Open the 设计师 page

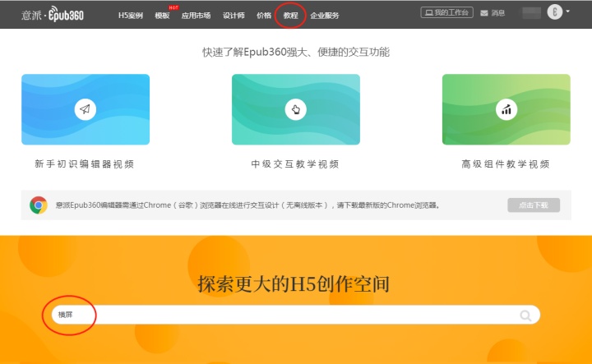[234, 16]
